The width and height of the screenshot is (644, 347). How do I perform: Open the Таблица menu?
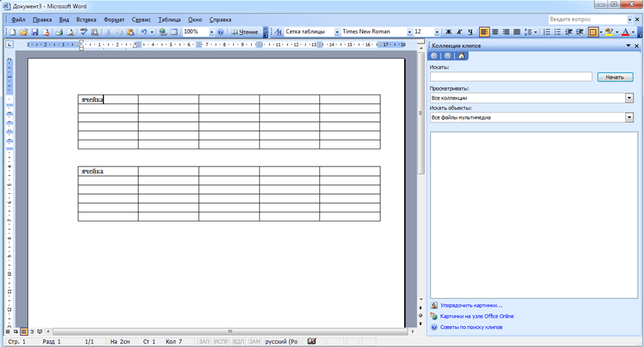click(x=169, y=19)
